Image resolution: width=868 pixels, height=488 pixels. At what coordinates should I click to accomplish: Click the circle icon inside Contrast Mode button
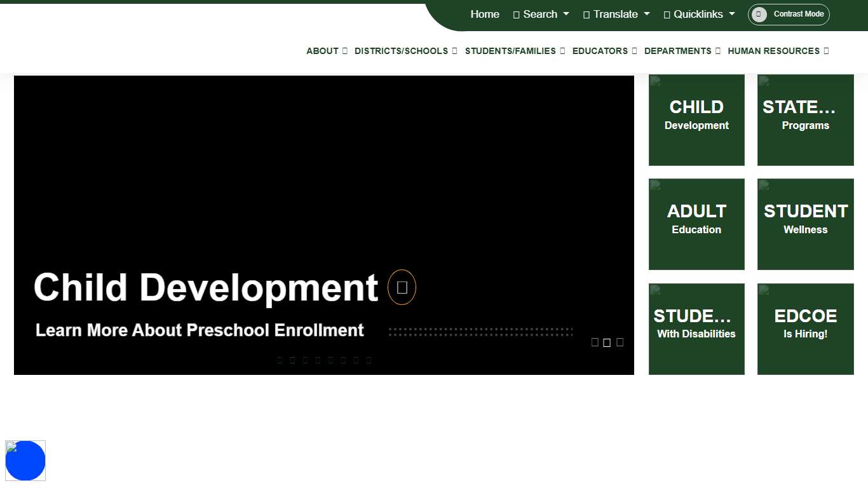(x=758, y=14)
